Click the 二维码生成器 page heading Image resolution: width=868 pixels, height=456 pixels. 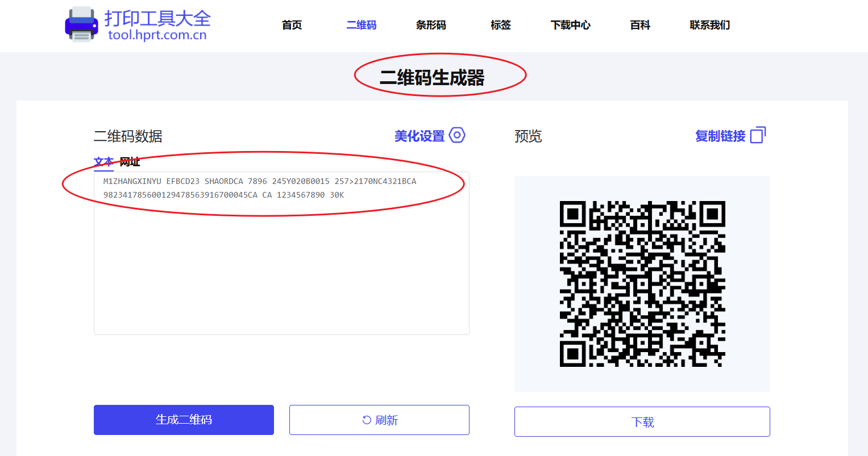(432, 77)
